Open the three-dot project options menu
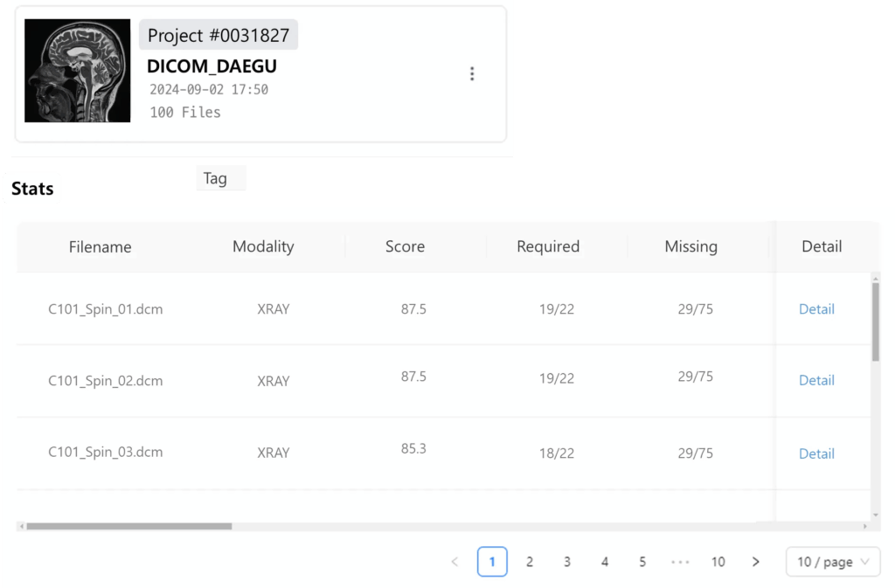Screen dimensions: 895x588 coord(471,73)
